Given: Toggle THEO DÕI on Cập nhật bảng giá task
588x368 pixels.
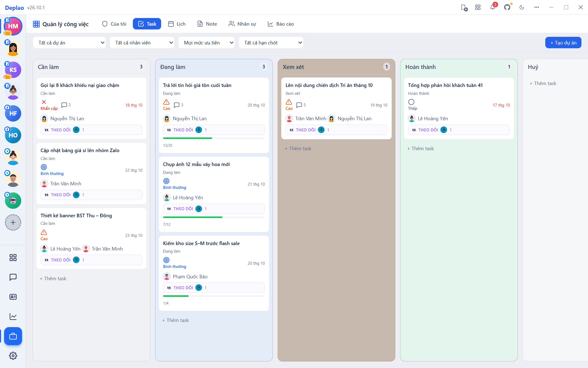Looking at the screenshot, I should coord(91,195).
